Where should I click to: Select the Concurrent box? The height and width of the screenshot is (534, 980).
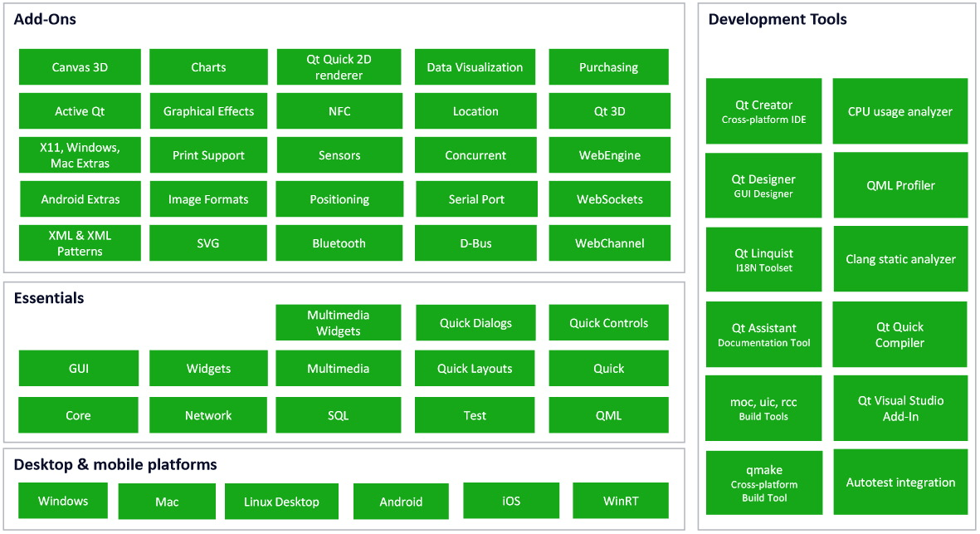coord(475,155)
